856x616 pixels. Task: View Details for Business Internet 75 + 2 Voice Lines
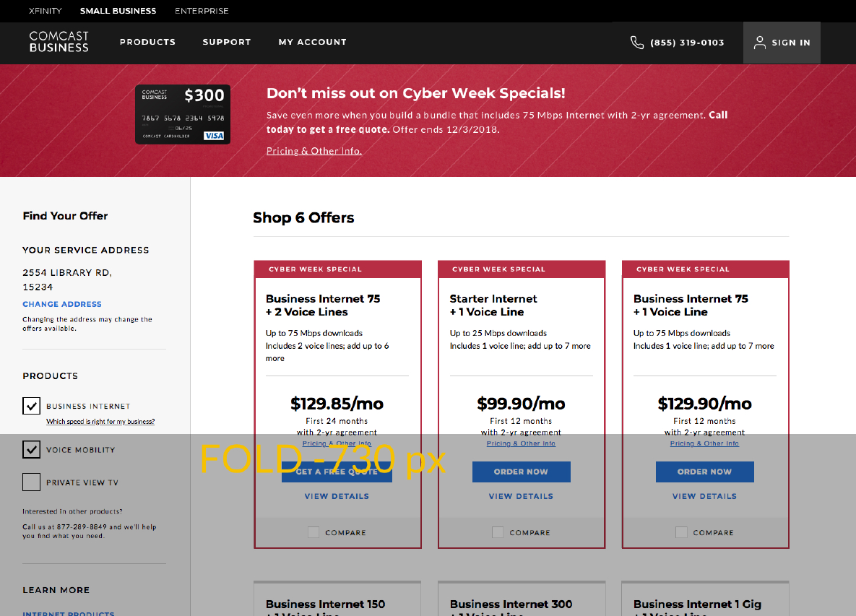(x=337, y=496)
